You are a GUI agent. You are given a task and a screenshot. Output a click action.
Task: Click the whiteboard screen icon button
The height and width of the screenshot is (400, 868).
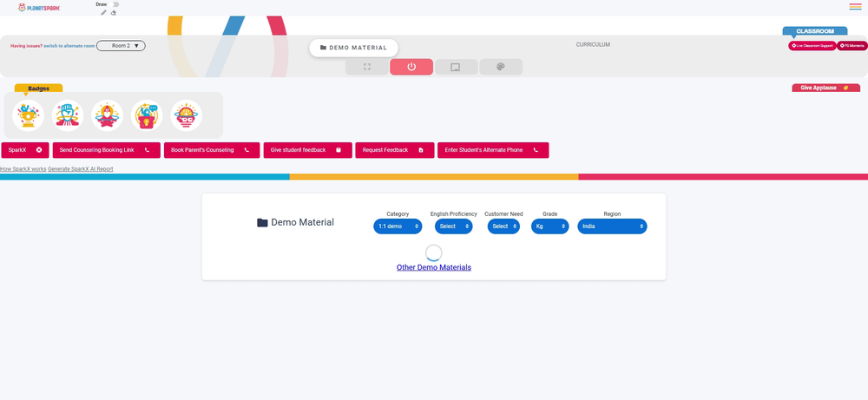[456, 67]
